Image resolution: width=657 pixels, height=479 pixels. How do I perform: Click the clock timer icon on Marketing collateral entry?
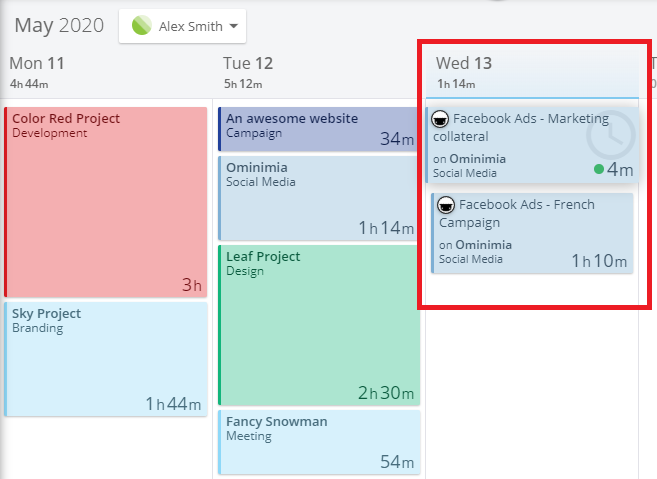pyautogui.click(x=610, y=135)
